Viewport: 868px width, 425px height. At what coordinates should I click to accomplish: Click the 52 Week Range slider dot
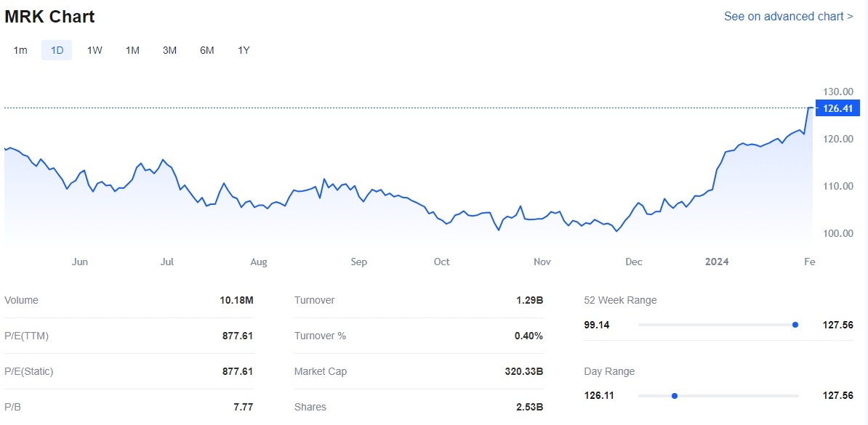click(x=795, y=325)
